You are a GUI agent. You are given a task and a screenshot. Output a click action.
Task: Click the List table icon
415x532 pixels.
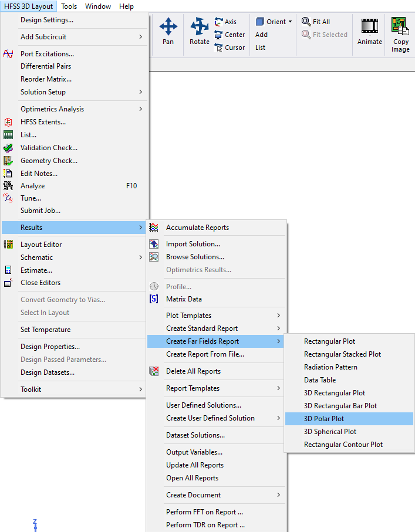coord(8,135)
